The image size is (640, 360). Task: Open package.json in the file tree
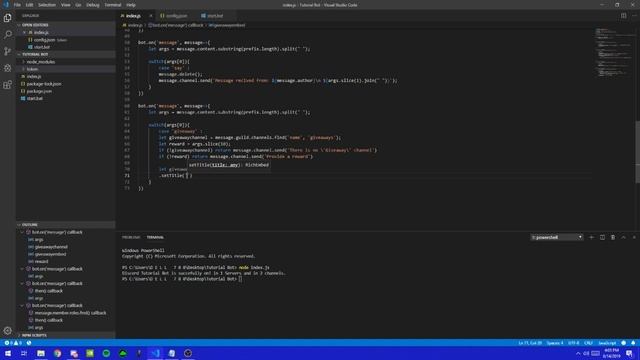[39, 91]
